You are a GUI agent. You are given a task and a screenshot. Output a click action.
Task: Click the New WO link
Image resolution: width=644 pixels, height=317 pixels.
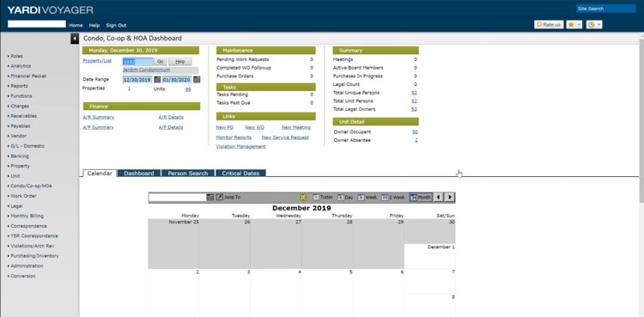click(254, 127)
